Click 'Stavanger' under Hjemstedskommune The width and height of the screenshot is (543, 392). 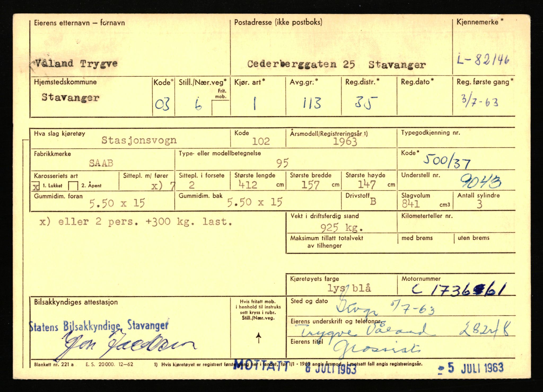pyautogui.click(x=70, y=97)
